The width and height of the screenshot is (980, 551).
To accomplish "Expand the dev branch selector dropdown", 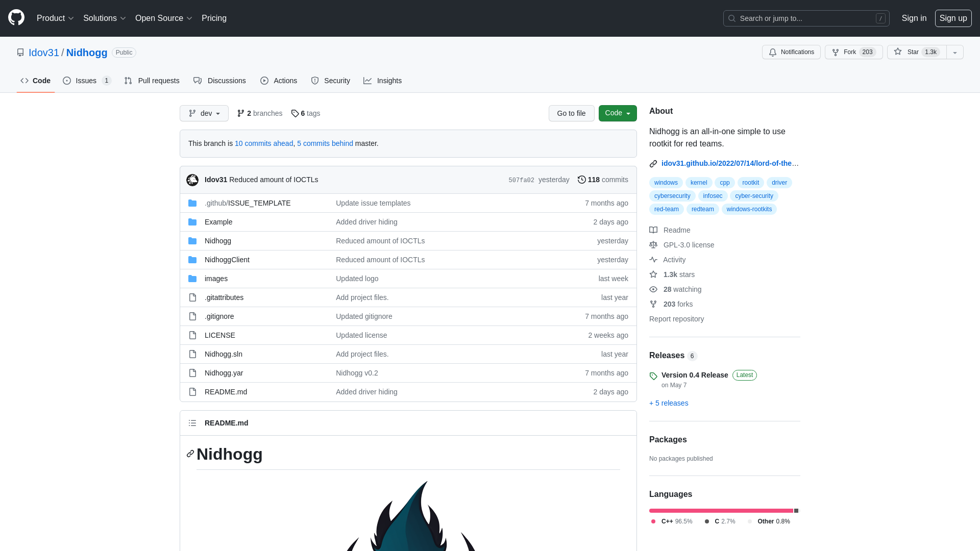I will pyautogui.click(x=204, y=113).
